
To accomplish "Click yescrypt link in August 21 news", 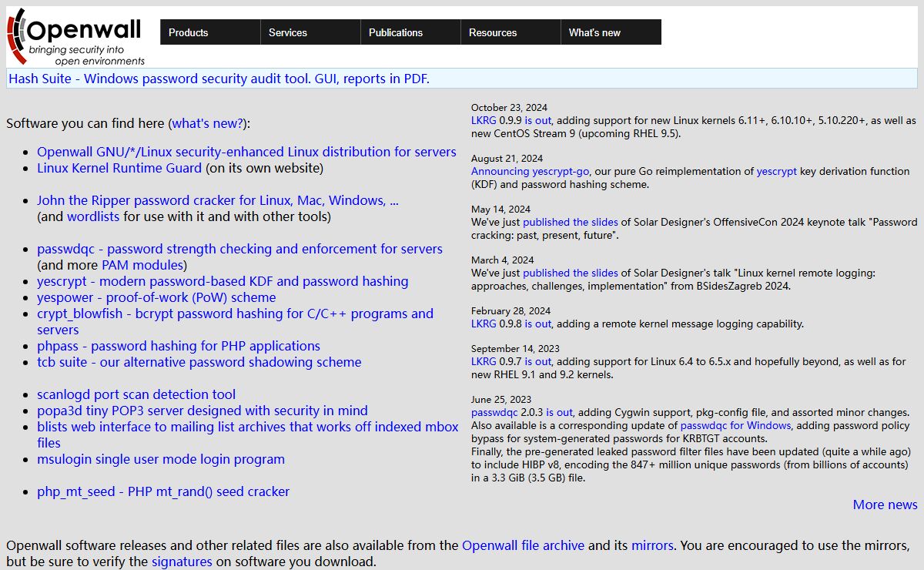I will click(x=777, y=171).
